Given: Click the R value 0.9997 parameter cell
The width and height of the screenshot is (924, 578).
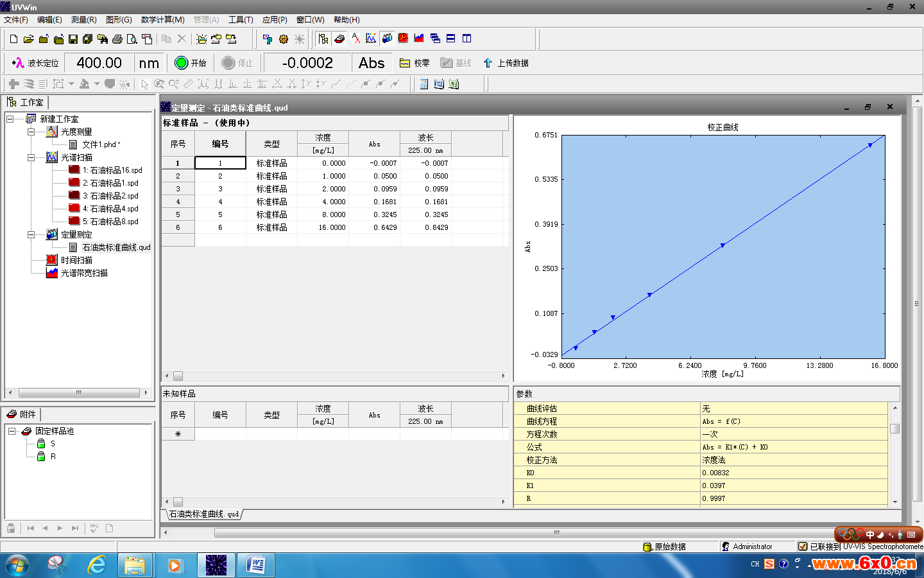Looking at the screenshot, I should tap(794, 498).
